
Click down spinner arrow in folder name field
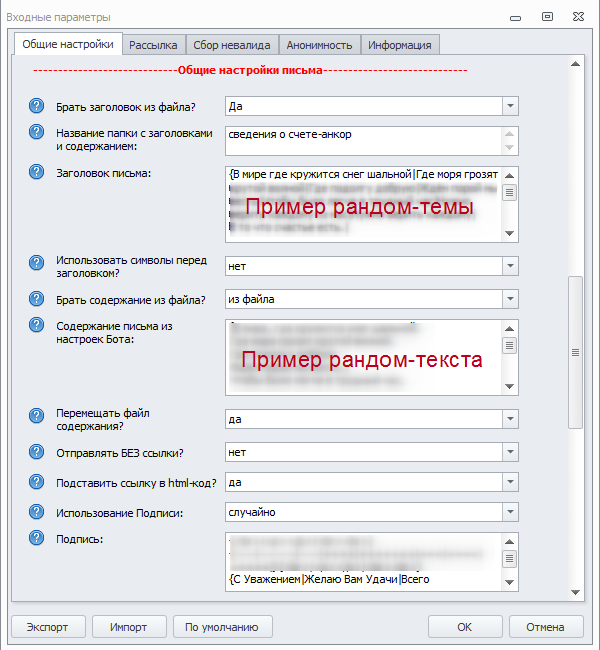click(x=510, y=148)
